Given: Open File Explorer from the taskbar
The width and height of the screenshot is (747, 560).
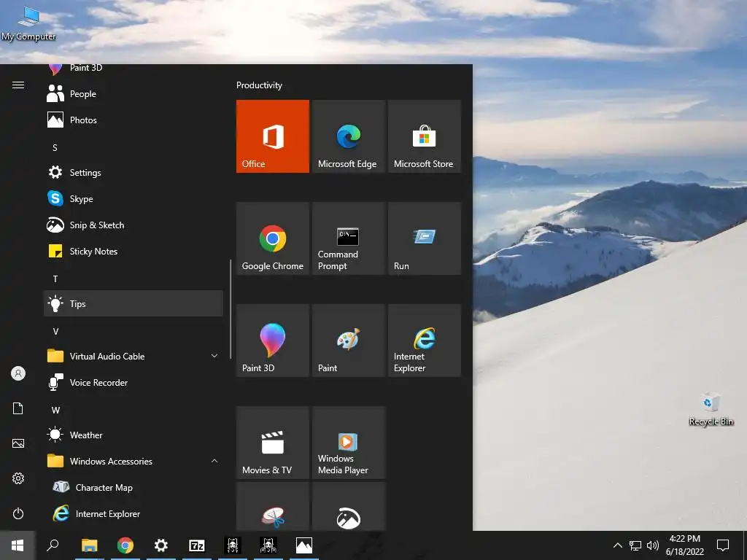Looking at the screenshot, I should point(89,545).
